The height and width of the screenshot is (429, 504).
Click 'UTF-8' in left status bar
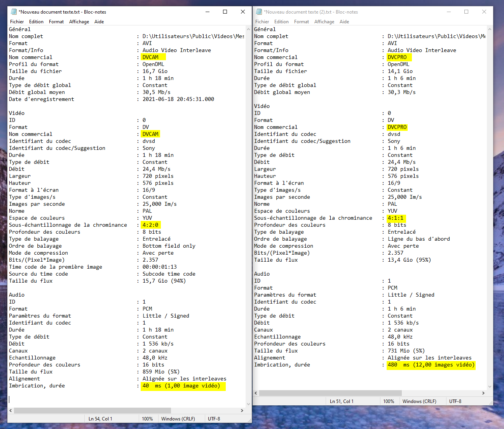point(214,419)
